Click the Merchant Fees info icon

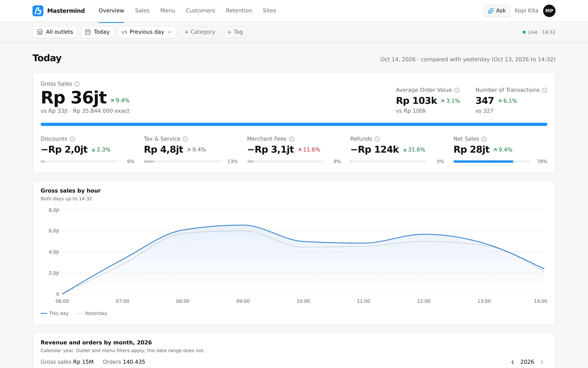292,139
